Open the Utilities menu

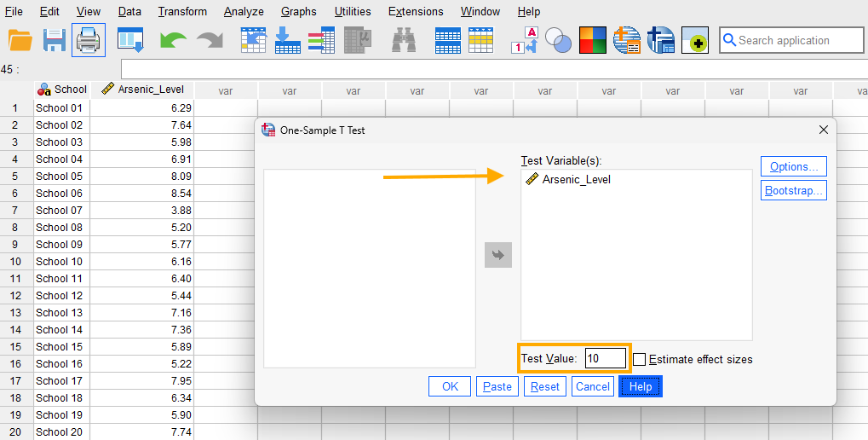pos(353,11)
